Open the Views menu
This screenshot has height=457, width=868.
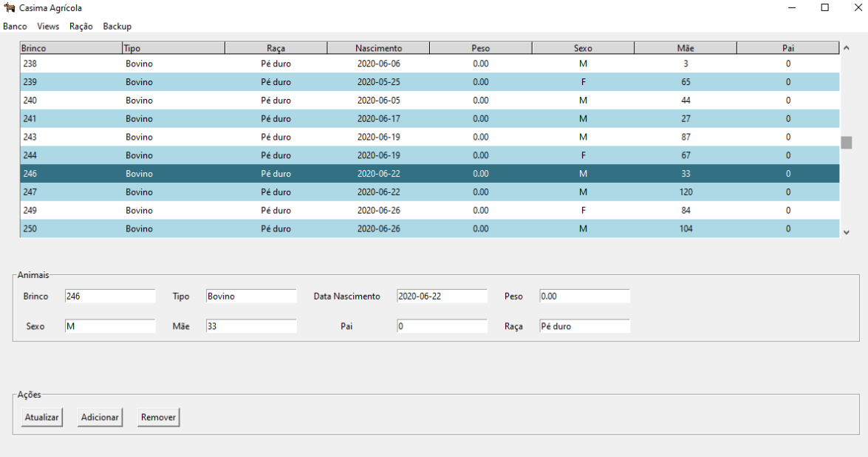(48, 27)
